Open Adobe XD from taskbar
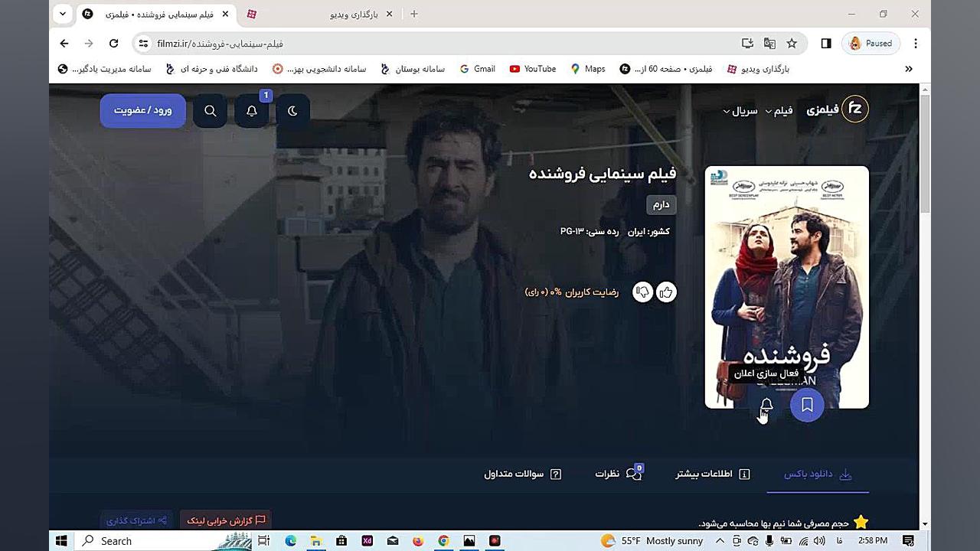Viewport: 980px width, 551px height. (367, 541)
